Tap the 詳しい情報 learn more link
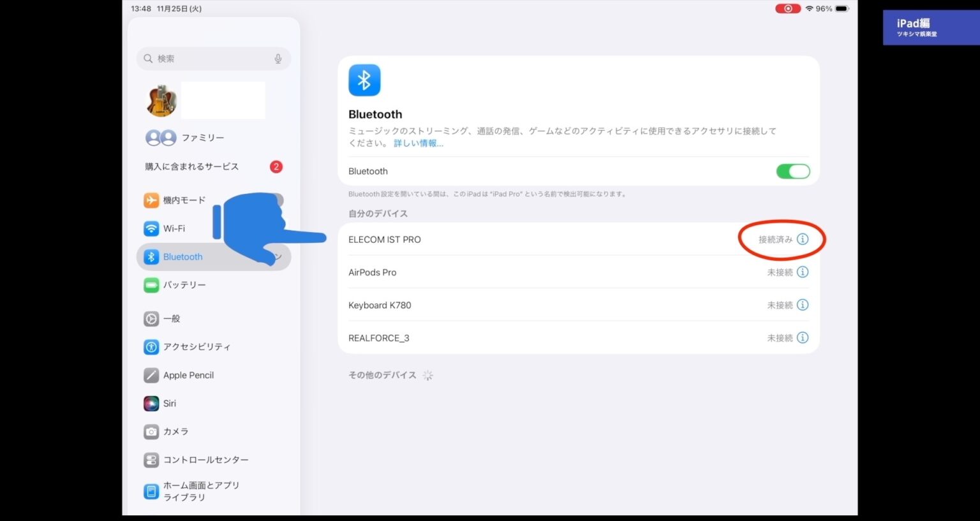Viewport: 980px width, 521px height. click(x=418, y=143)
